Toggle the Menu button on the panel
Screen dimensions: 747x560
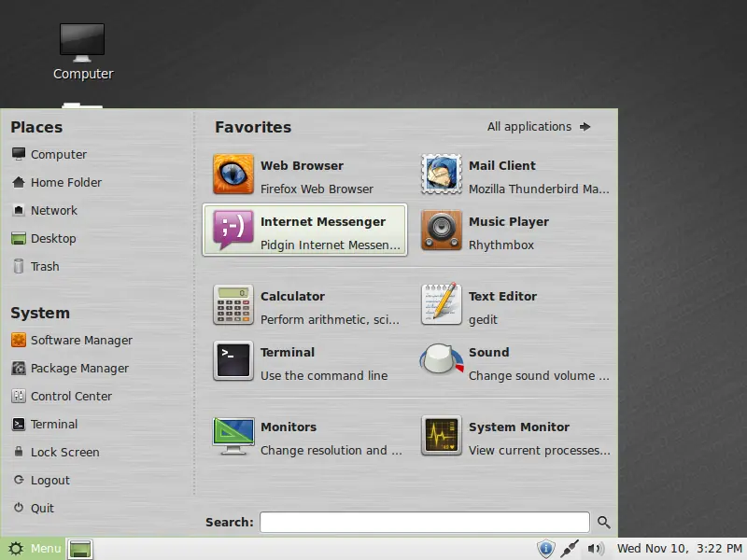[34, 549]
